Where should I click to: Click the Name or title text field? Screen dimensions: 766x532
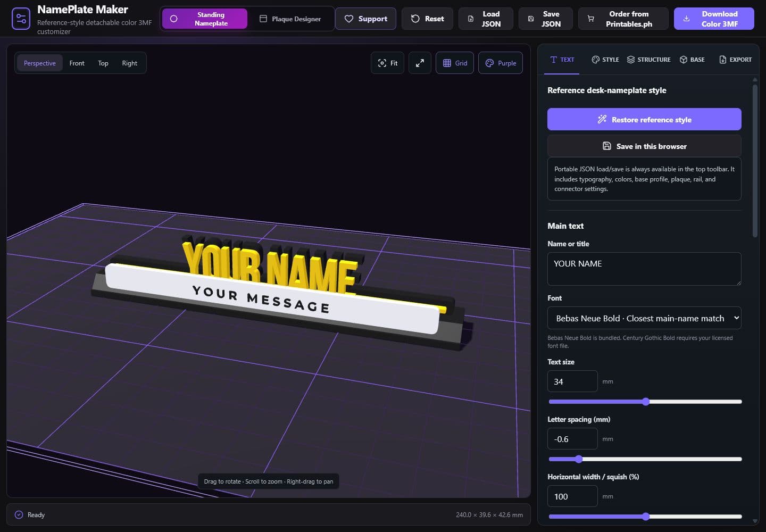(644, 269)
